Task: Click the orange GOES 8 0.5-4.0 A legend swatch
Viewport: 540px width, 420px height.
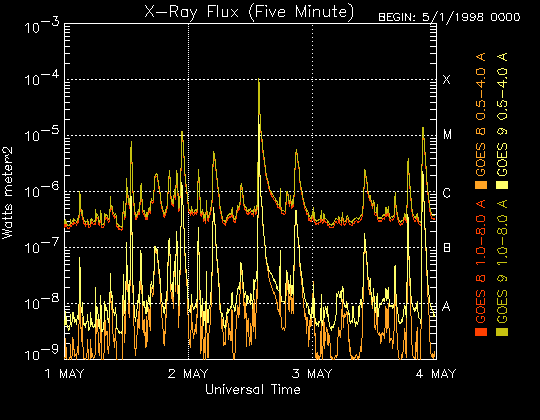Action: pos(481,185)
